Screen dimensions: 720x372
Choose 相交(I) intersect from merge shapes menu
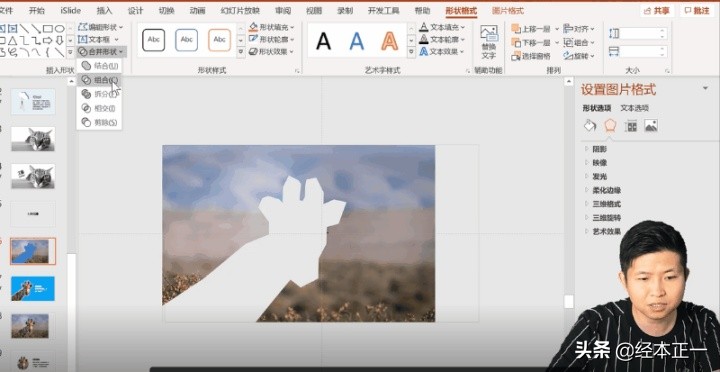coord(99,108)
